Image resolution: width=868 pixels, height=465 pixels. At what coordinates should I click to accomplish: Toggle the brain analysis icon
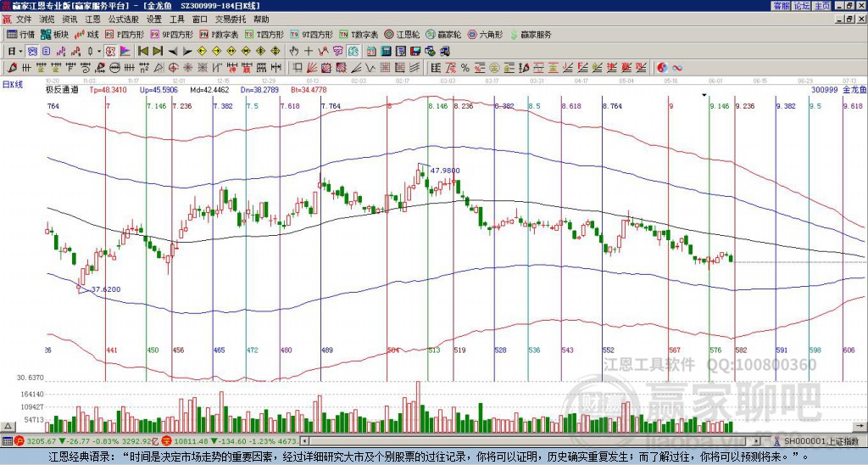coord(353,52)
